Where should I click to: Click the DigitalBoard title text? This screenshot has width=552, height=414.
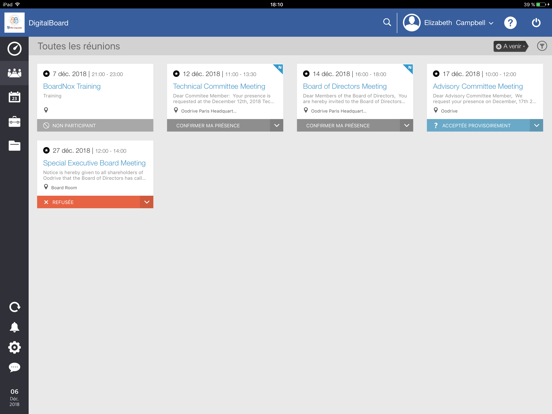[x=48, y=23]
